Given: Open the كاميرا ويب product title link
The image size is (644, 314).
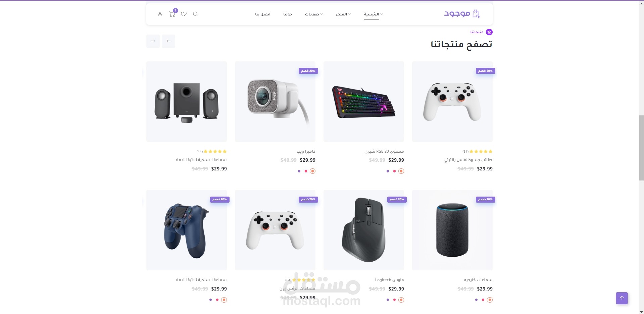Looking at the screenshot, I should pyautogui.click(x=306, y=151).
